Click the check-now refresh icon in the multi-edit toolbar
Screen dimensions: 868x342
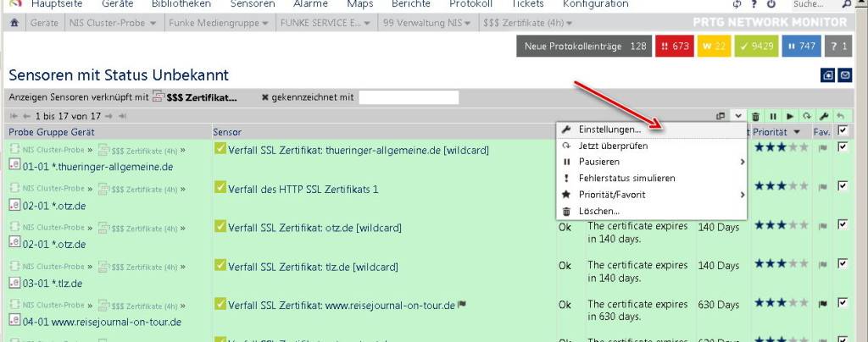click(807, 116)
